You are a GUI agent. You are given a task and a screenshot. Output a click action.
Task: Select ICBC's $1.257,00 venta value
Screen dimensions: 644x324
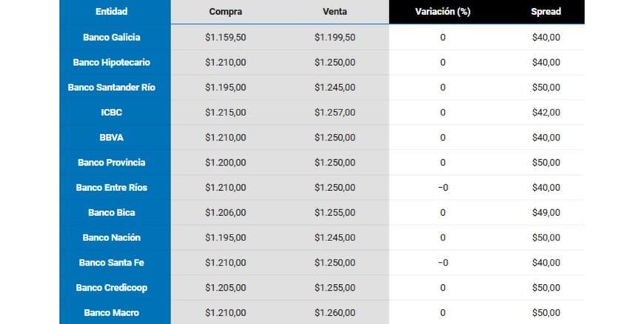click(x=335, y=112)
